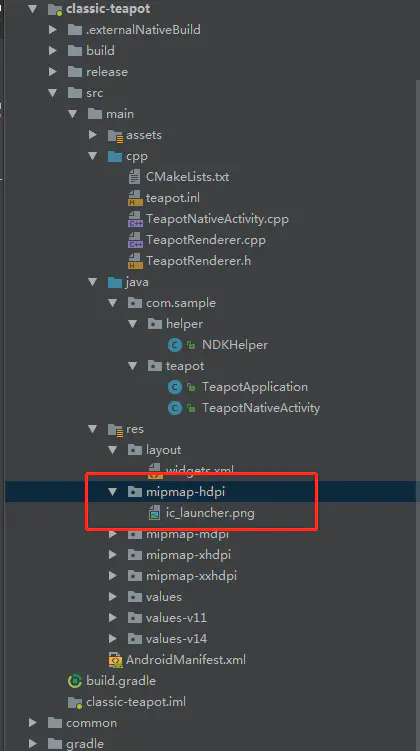The height and width of the screenshot is (751, 420).
Task: Collapse the helper package arrow
Action: click(133, 324)
